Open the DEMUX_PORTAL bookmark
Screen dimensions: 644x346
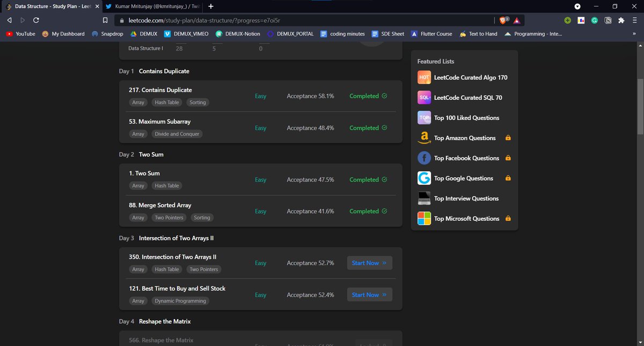[x=290, y=34]
